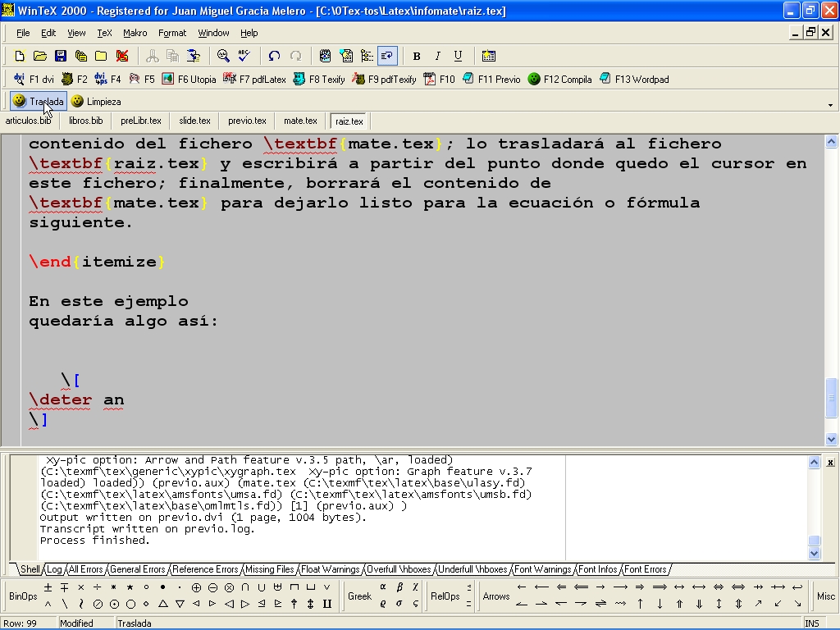This screenshot has height=630, width=840.
Task: Insert the Greek alpha symbol
Action: tap(383, 587)
